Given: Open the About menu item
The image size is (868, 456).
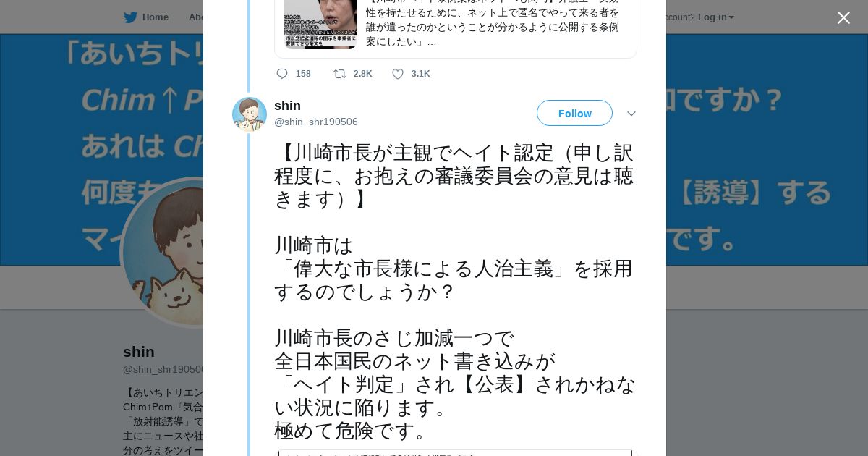Looking at the screenshot, I should pyautogui.click(x=196, y=17).
